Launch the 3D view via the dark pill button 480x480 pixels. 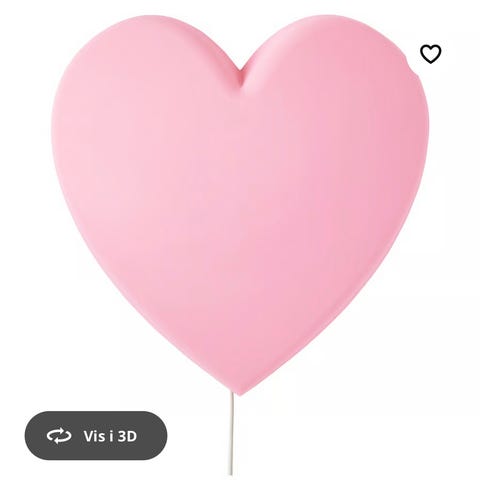point(96,436)
